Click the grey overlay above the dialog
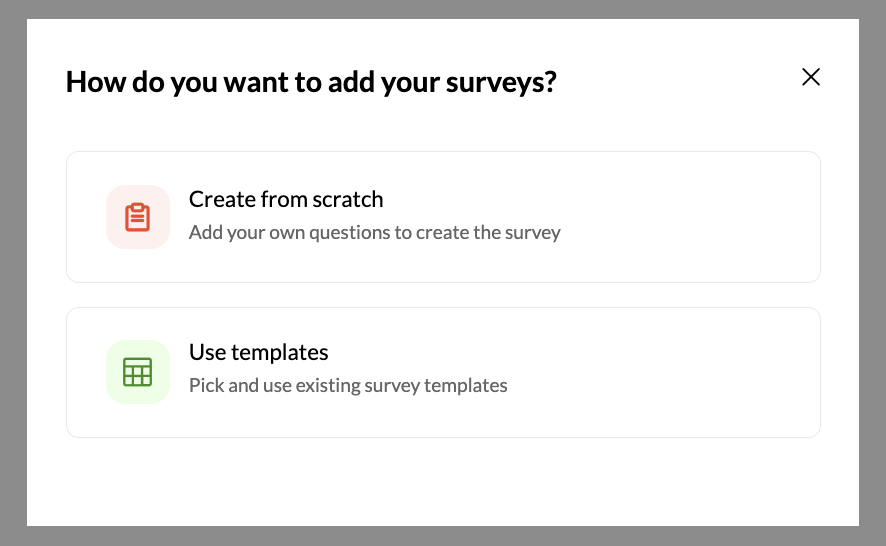This screenshot has height=546, width=886. (443, 9)
